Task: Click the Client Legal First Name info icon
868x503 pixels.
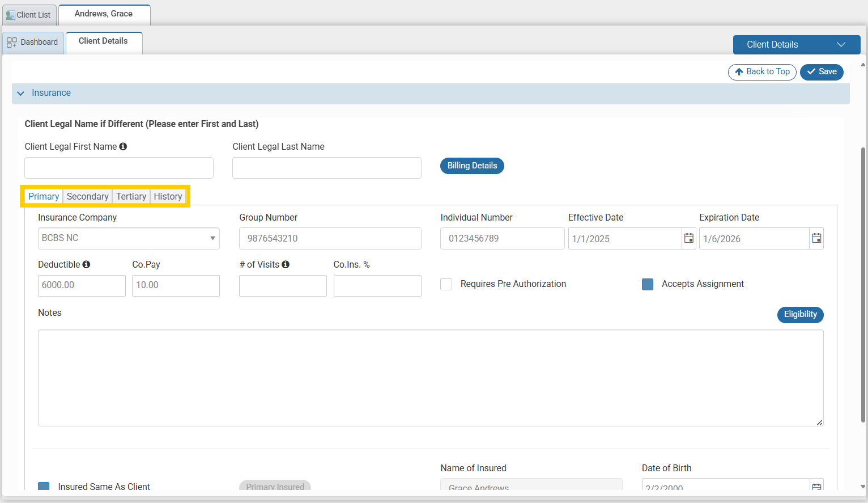Action: point(123,146)
